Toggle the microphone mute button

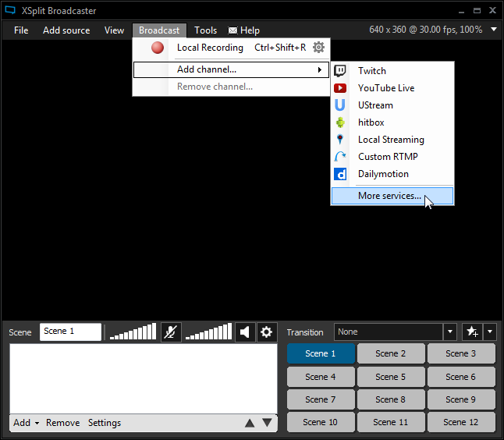tap(171, 332)
